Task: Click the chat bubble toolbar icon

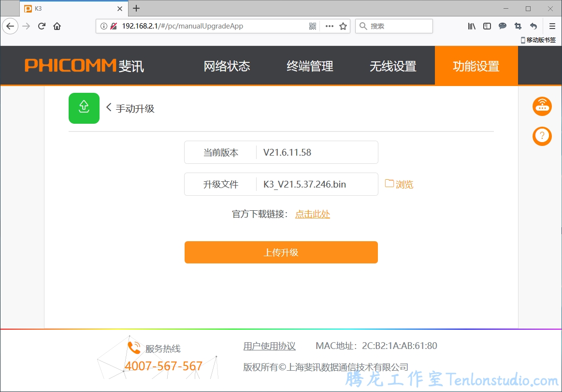Action: [x=503, y=26]
